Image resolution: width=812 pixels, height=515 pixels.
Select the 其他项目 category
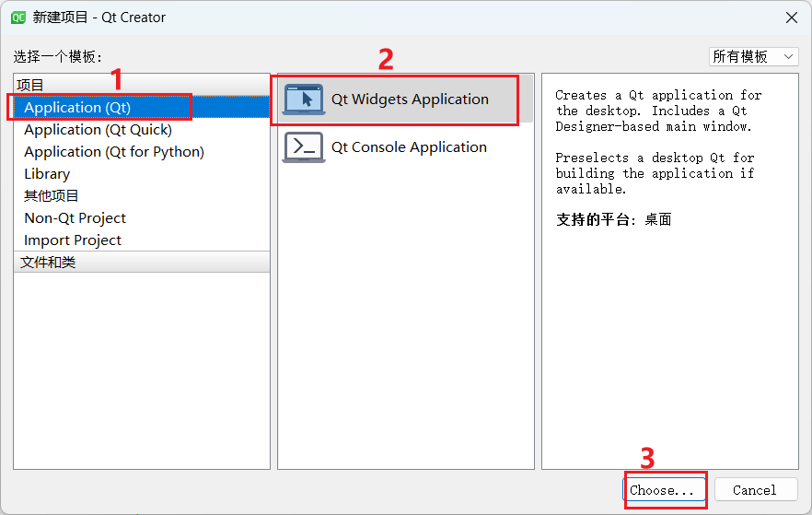pos(142,196)
